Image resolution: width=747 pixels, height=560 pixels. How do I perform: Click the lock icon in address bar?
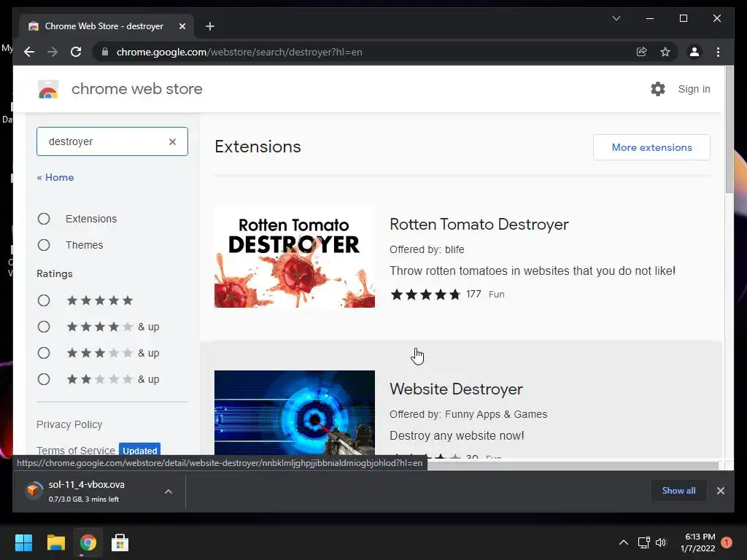105,52
